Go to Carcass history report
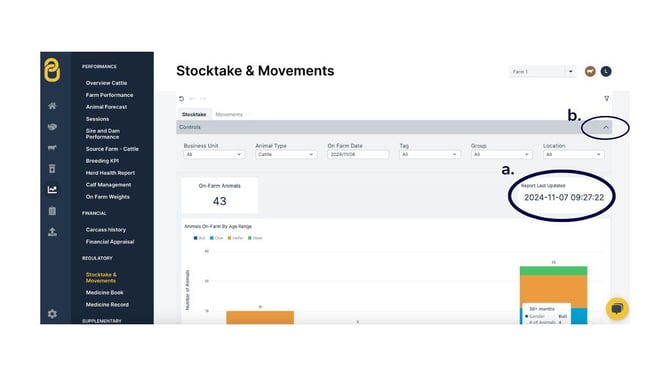Viewport: 670px width, 376px height. point(106,230)
